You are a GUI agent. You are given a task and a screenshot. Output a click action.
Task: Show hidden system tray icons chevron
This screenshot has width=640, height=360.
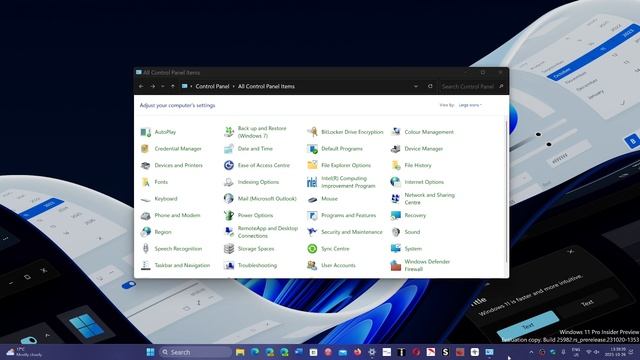pyautogui.click(x=531, y=352)
